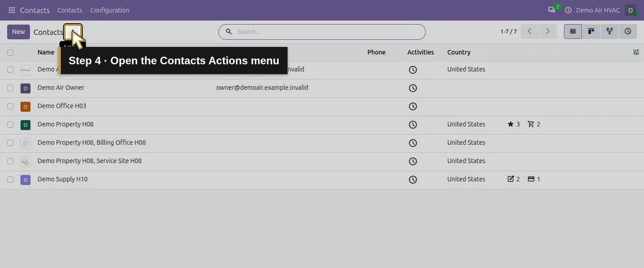
Task: Tick the checkbox for Demo Office H03
Action: pos(10,106)
